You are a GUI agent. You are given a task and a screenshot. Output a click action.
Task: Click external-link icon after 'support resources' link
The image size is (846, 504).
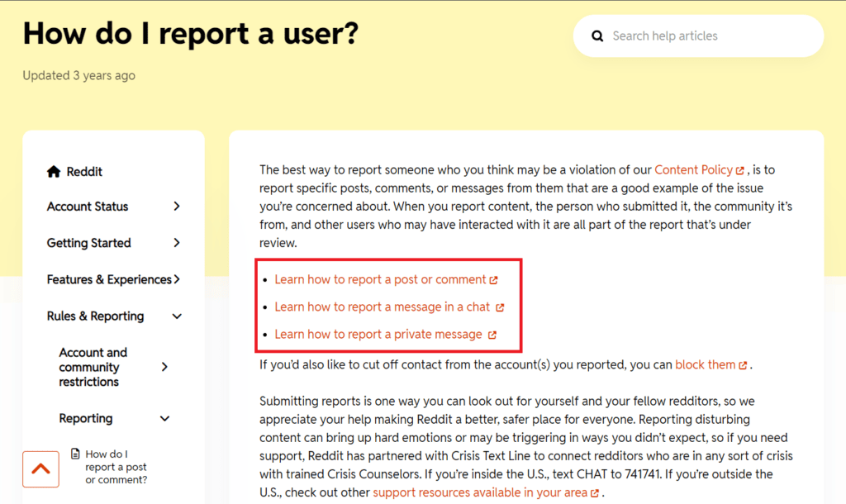tap(595, 493)
